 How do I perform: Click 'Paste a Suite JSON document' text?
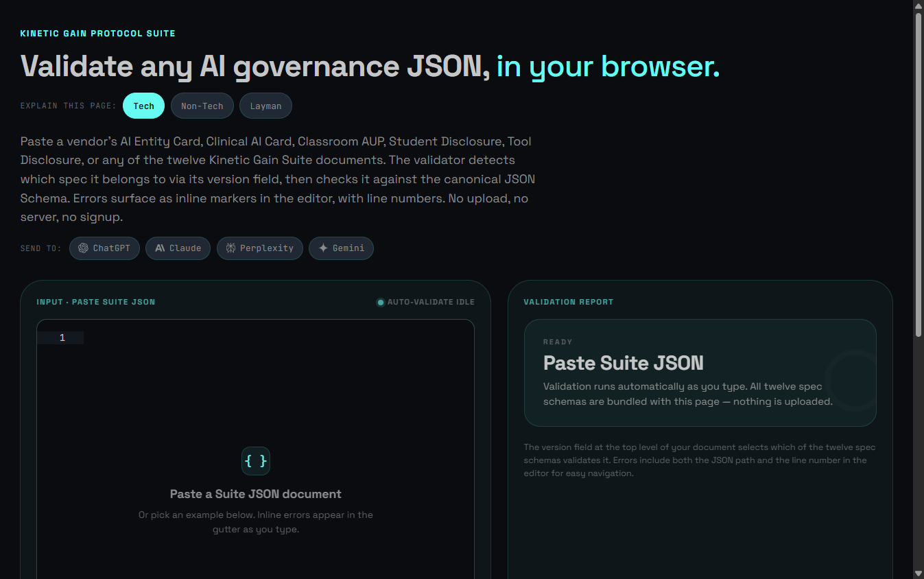[256, 494]
